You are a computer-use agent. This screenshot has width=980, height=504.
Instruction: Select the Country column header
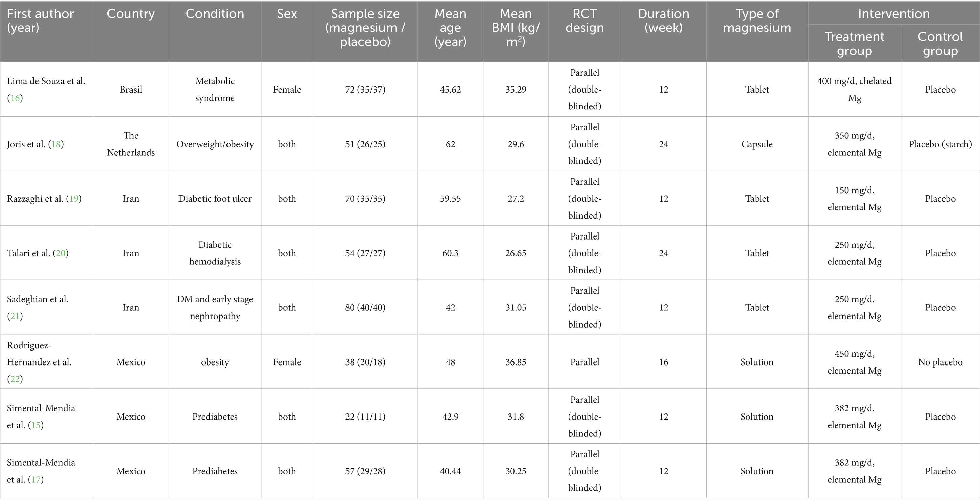pyautogui.click(x=131, y=14)
